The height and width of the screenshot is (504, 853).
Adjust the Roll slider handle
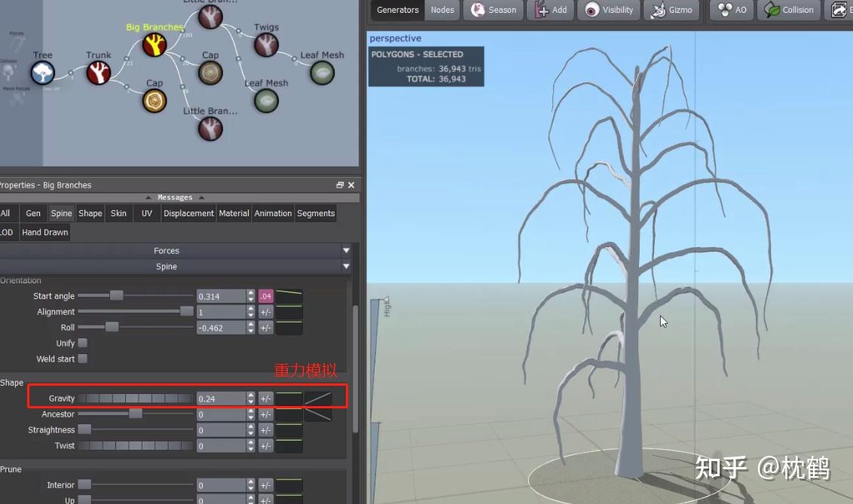click(x=112, y=327)
